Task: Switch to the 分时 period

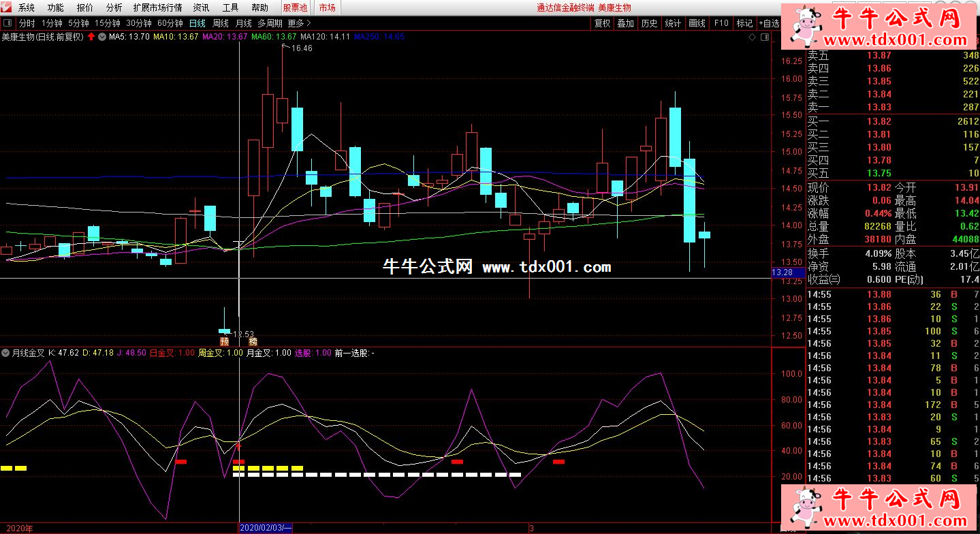Action: (x=27, y=23)
